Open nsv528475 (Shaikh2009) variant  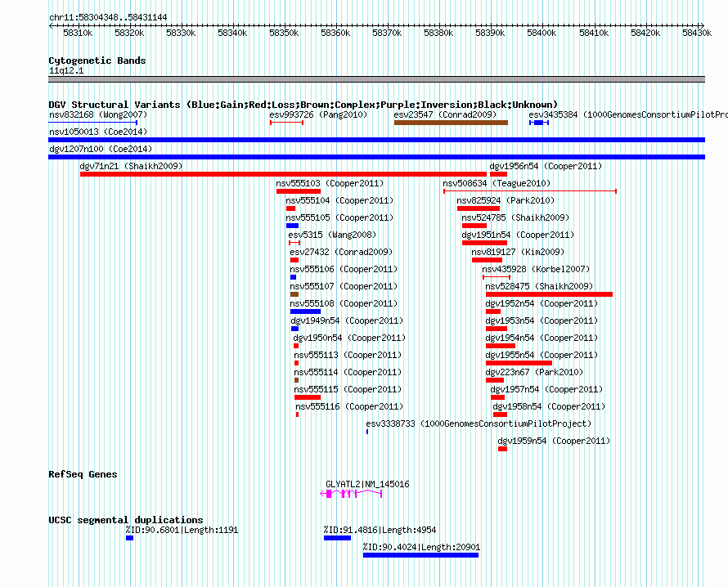(549, 294)
